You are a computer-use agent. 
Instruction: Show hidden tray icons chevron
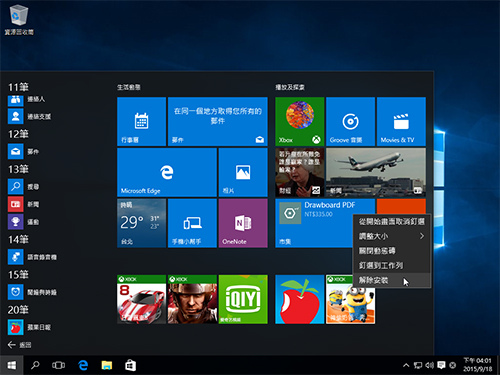(x=406, y=365)
